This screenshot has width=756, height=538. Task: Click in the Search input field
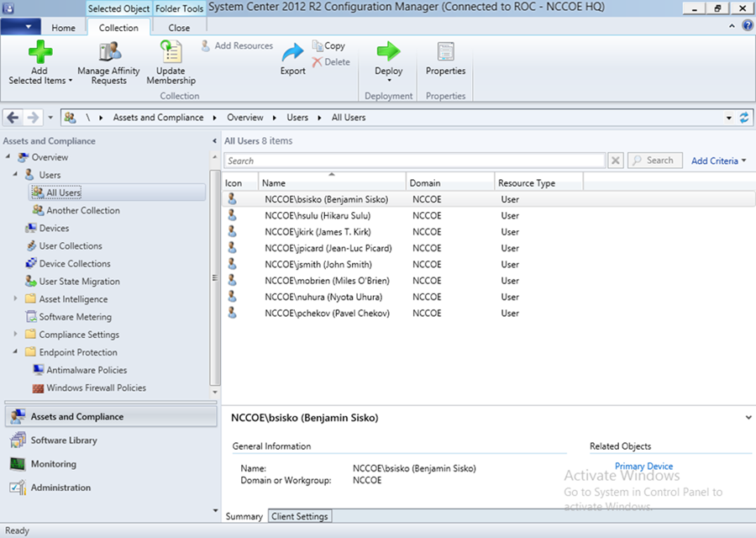(415, 161)
